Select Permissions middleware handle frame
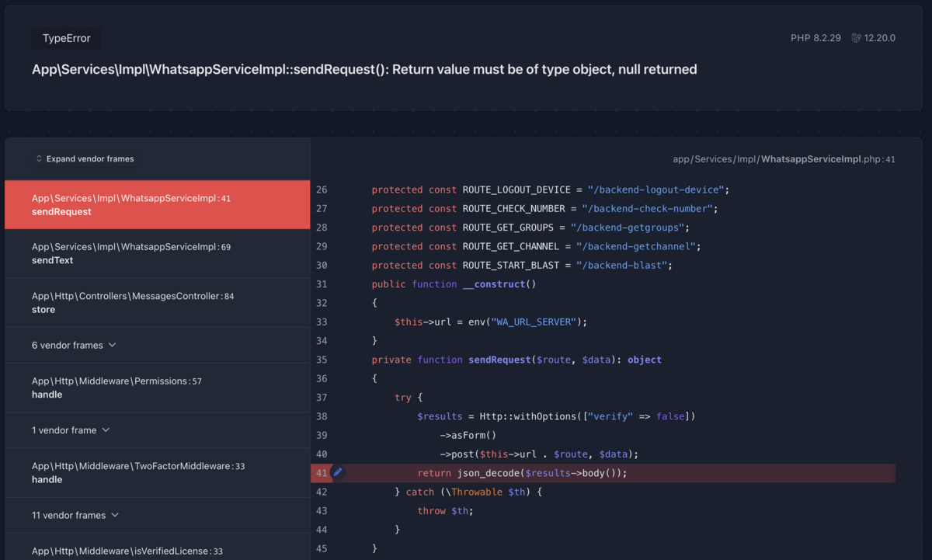The width and height of the screenshot is (932, 560). pos(158,388)
